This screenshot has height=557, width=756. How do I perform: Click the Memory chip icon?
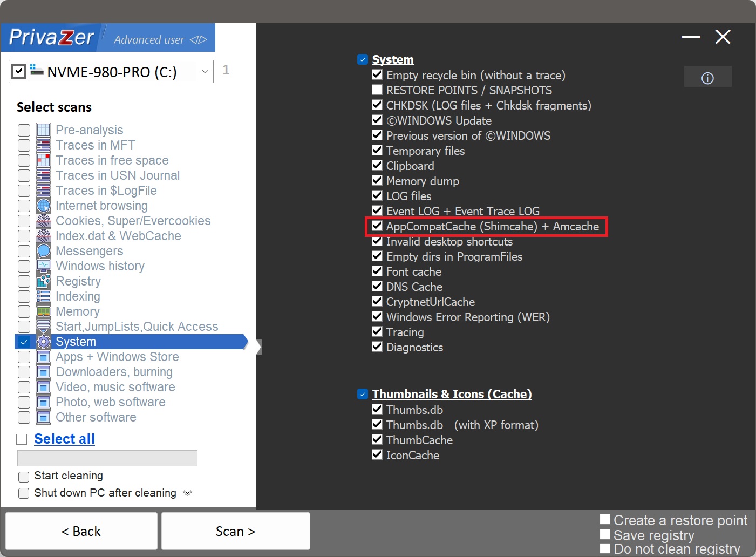click(44, 311)
